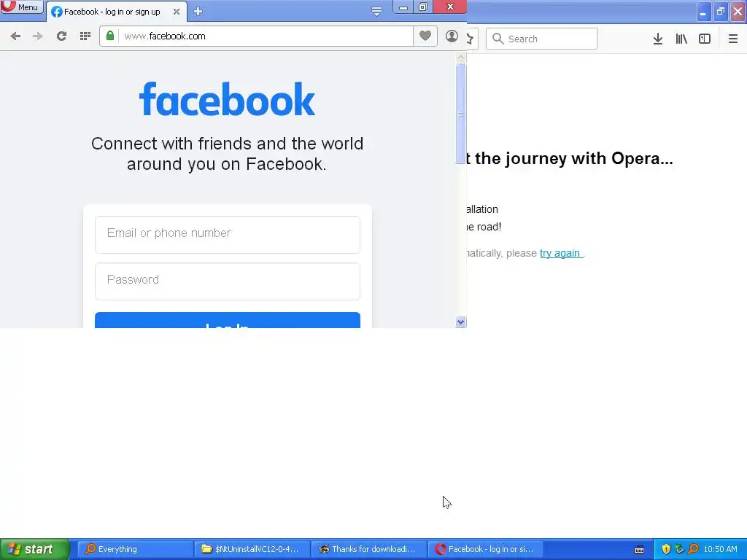The image size is (747, 560).
Task: Reload the Facebook page
Action: (x=61, y=36)
